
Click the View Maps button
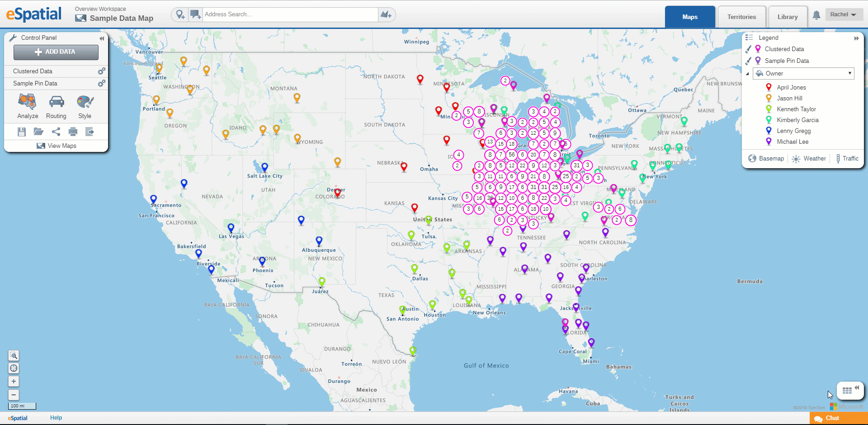(56, 146)
